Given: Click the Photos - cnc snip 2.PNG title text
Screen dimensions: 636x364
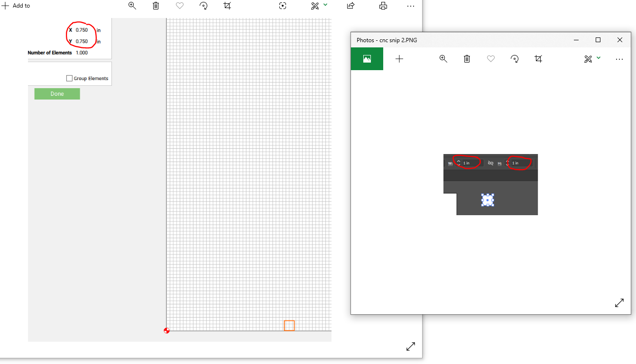Looking at the screenshot, I should tap(387, 40).
